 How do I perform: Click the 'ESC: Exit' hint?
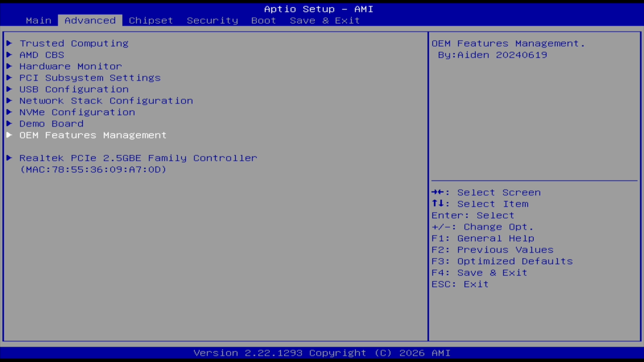[460, 284]
